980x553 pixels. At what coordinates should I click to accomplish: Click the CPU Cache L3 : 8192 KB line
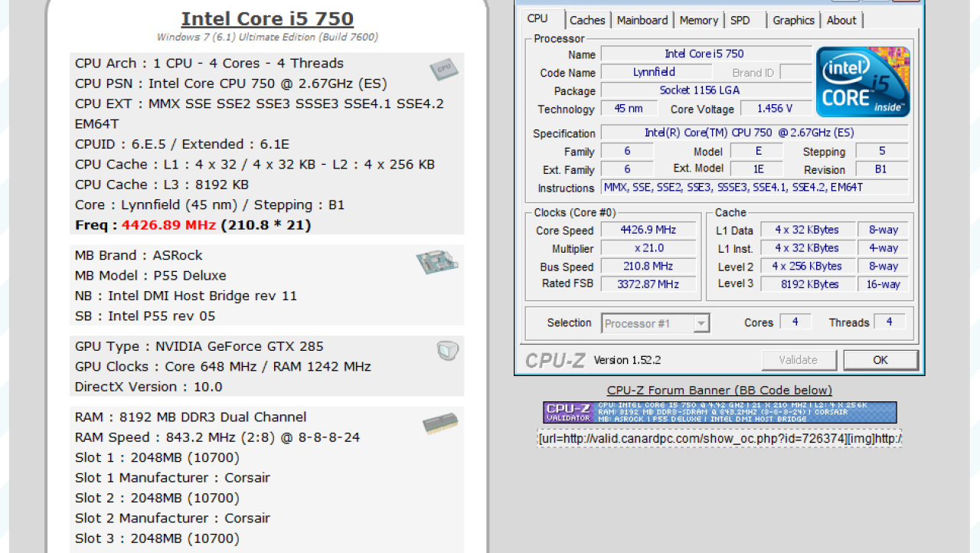(x=162, y=185)
